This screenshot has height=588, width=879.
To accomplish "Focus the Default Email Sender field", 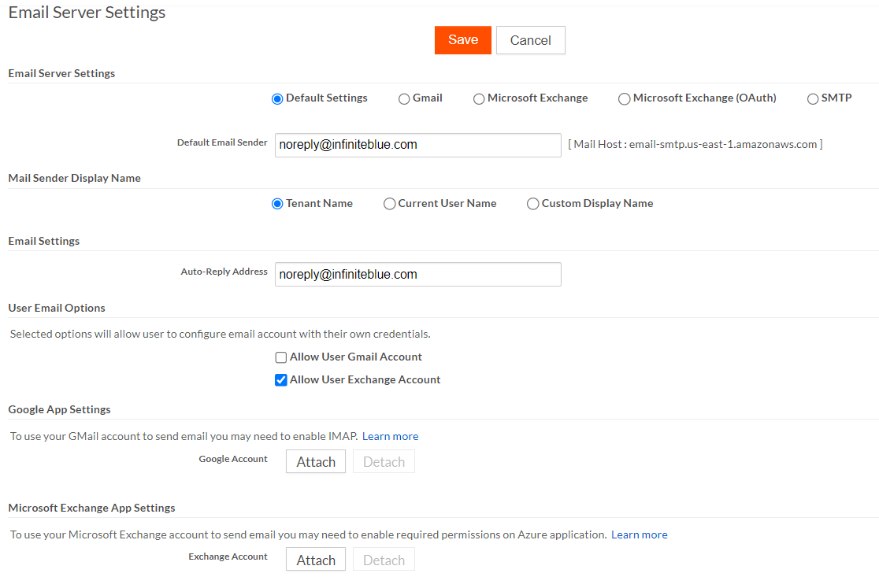I will tap(417, 145).
